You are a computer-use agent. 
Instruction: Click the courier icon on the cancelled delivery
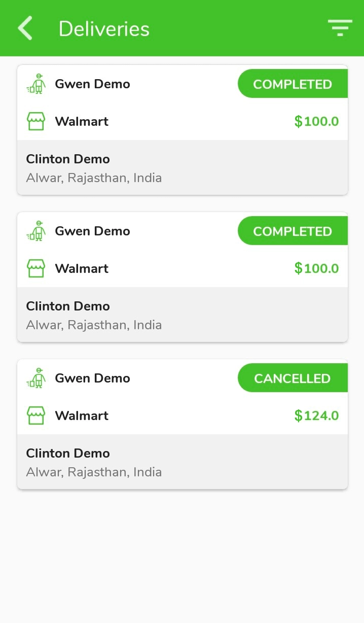pyautogui.click(x=35, y=377)
